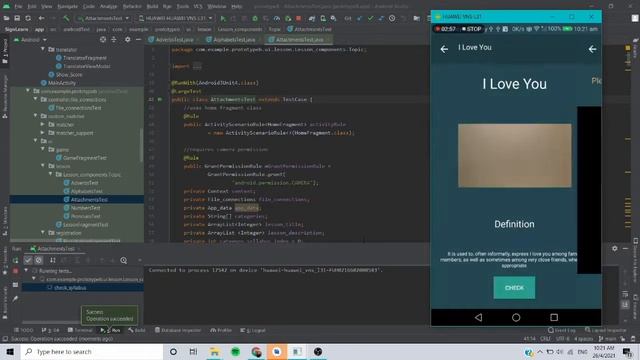The width and height of the screenshot is (640, 360).
Task: Select NumbersTest in project tree
Action: click(85, 208)
